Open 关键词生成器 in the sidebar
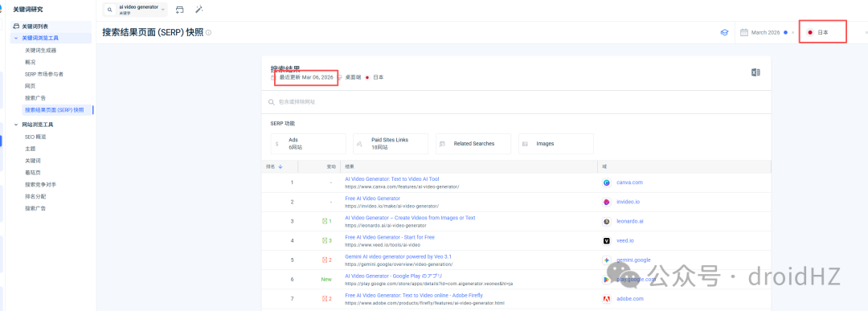868x311 pixels. tap(40, 51)
